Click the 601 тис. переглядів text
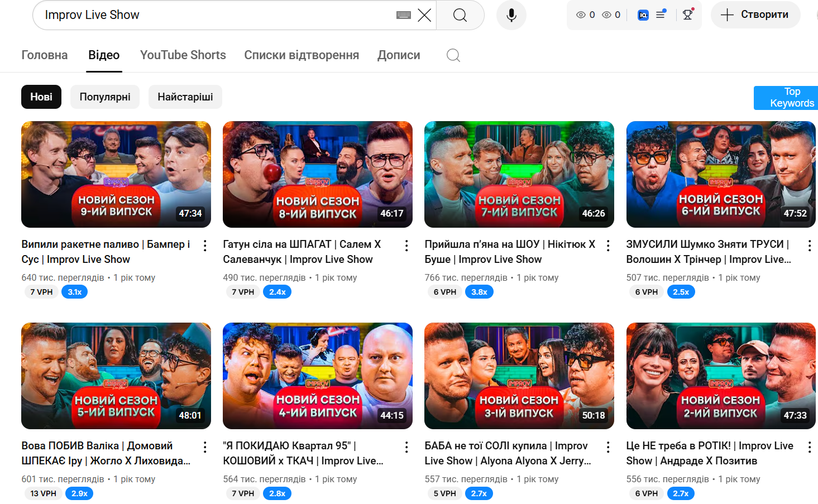 [x=63, y=479]
